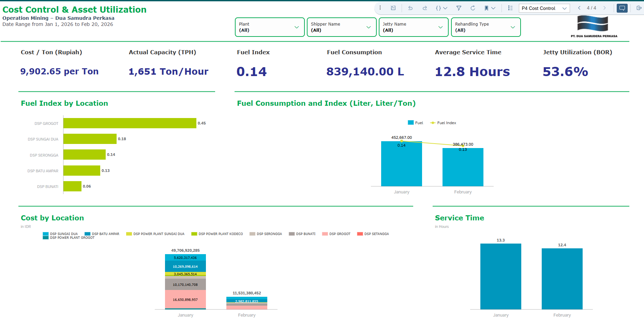Click the PT. Dua Samudera Perkasa logo
Viewport: 644px width, 321px height.
(x=594, y=27)
